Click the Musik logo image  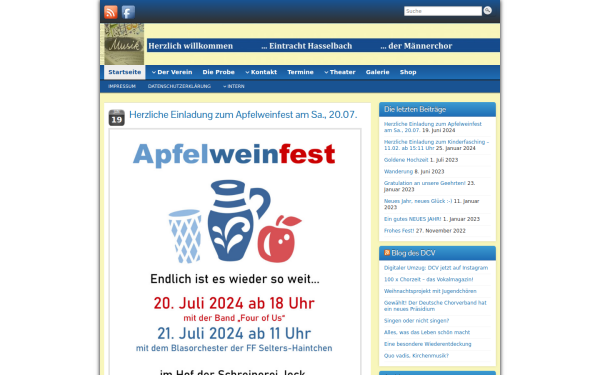coord(124,44)
